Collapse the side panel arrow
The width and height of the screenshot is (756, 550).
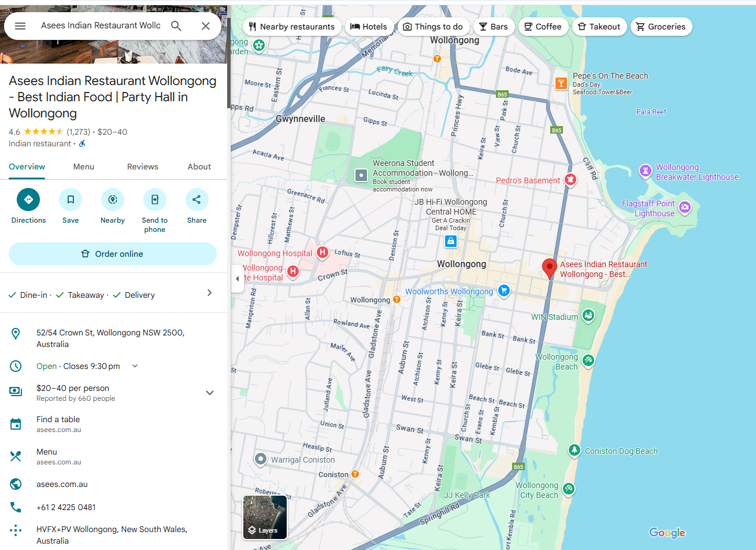click(x=237, y=279)
